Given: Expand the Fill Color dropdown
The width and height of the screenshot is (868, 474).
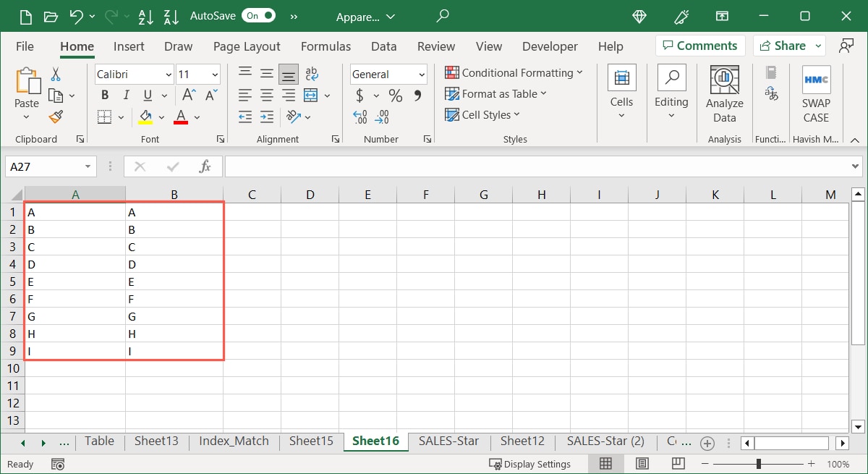Looking at the screenshot, I should click(161, 117).
